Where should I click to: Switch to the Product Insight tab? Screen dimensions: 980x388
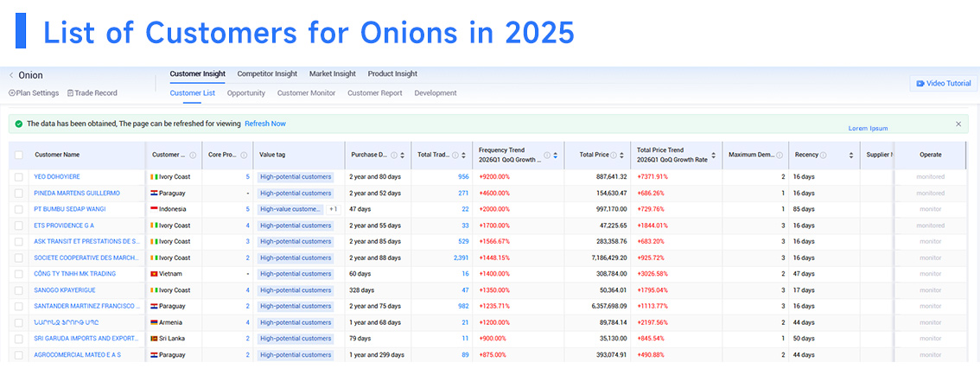pos(392,73)
